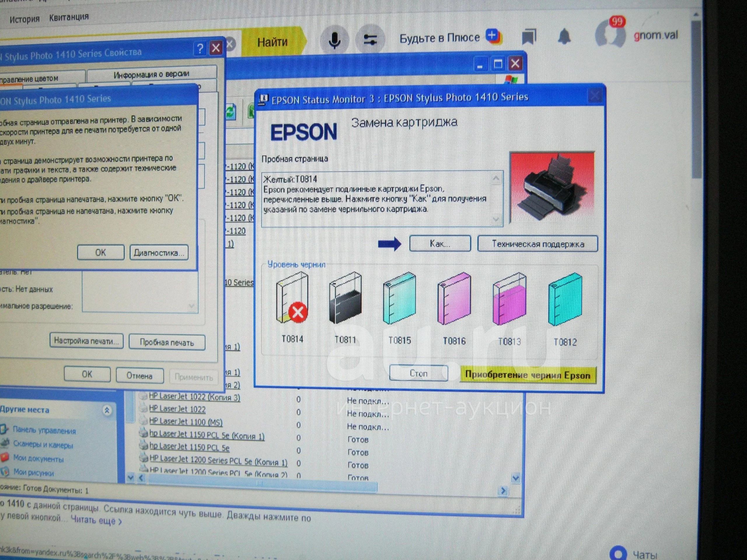Click Отмена in the properties window
This screenshot has width=747, height=560.
tap(139, 376)
